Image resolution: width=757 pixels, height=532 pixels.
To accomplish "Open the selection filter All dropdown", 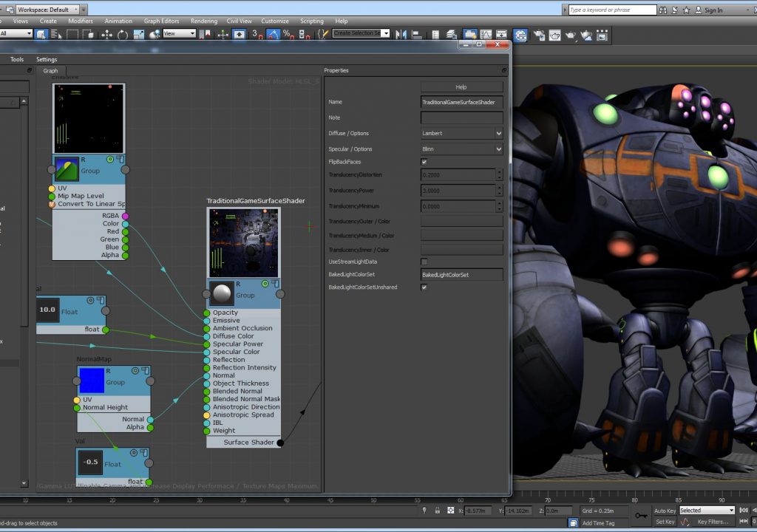I will [x=16, y=33].
